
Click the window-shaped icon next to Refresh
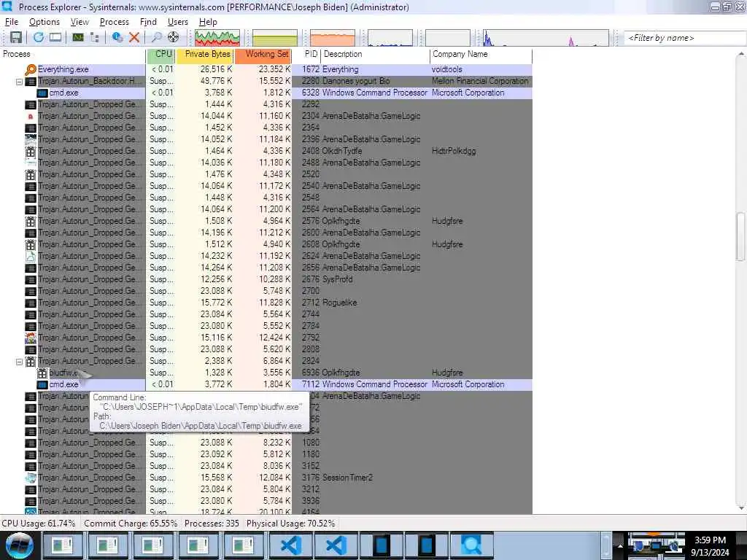[55, 37]
